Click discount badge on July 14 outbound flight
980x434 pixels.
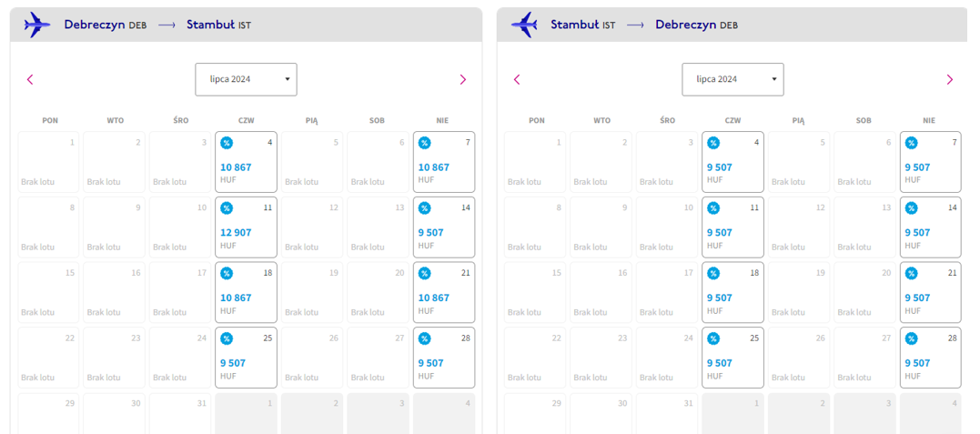tap(424, 207)
